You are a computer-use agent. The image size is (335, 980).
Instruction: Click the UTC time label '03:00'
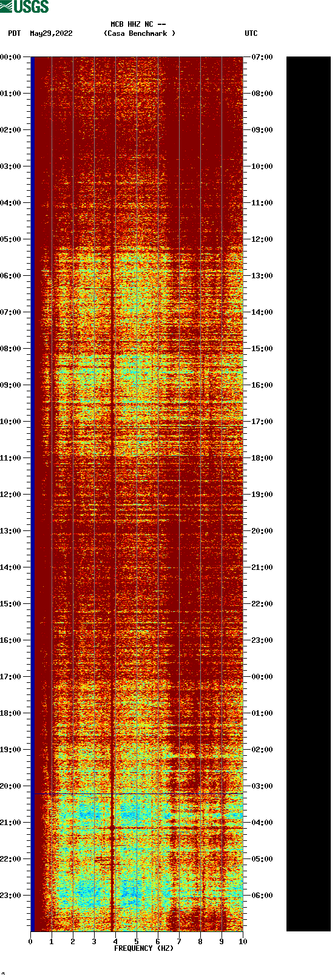(x=262, y=786)
